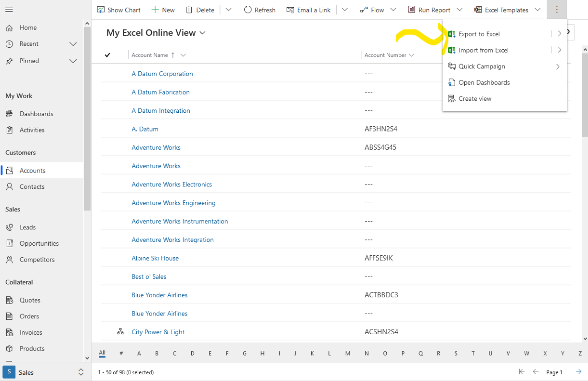Go to the next page of results

pyautogui.click(x=578, y=371)
